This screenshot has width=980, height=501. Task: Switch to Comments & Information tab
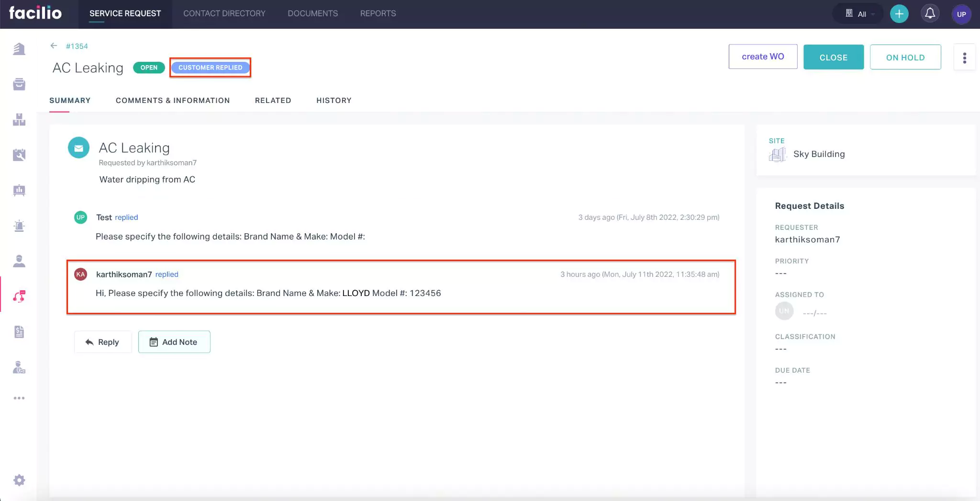coord(173,100)
